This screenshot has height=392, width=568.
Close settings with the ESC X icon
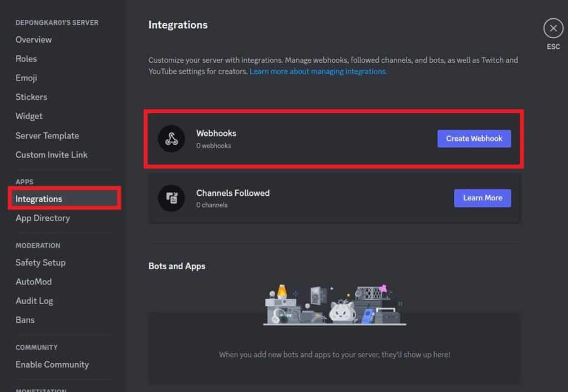[x=553, y=28]
